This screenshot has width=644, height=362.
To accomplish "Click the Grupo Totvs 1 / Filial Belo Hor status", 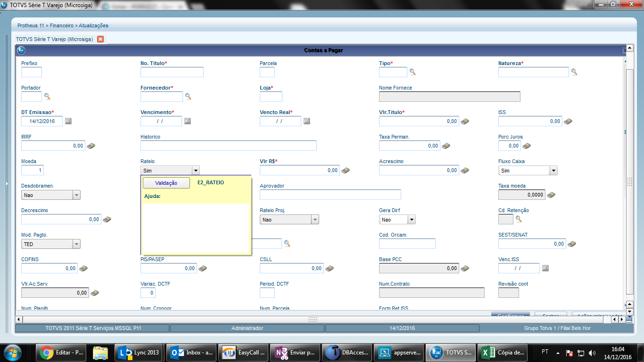I will tap(557, 328).
